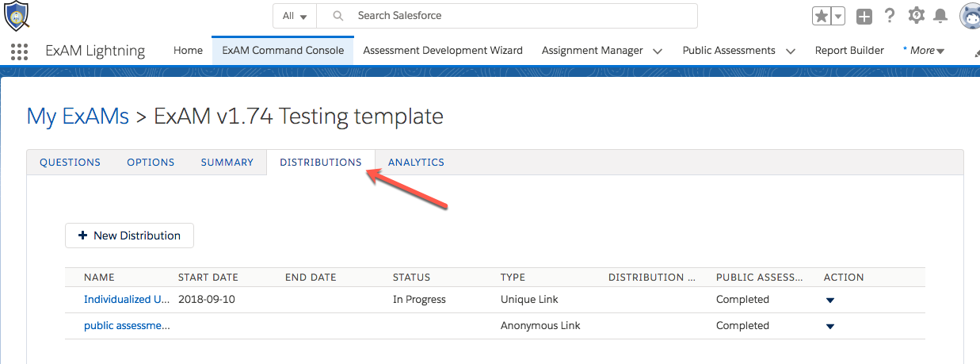Image resolution: width=980 pixels, height=364 pixels.
Task: Switch to the OPTIONS tab
Action: coord(151,163)
